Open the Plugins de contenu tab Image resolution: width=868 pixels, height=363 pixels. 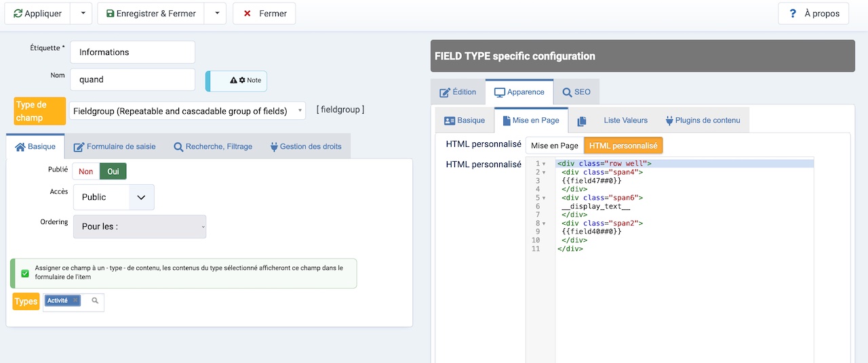click(703, 121)
